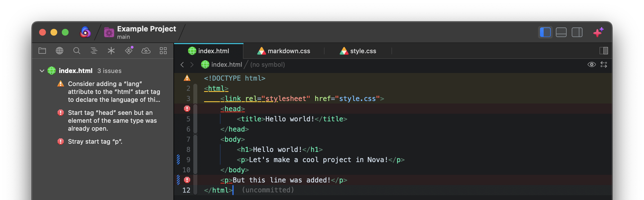Go forward with the right chevron
Screen dimensions: 644x200
(192, 65)
